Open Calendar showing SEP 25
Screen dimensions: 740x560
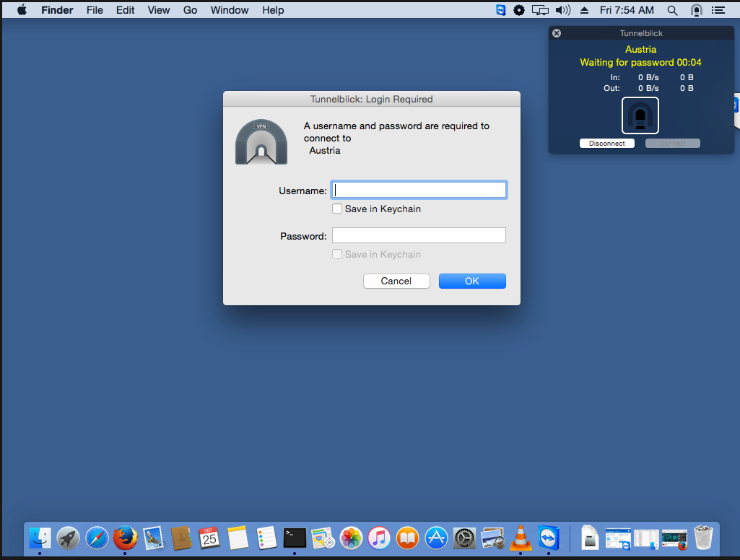209,538
